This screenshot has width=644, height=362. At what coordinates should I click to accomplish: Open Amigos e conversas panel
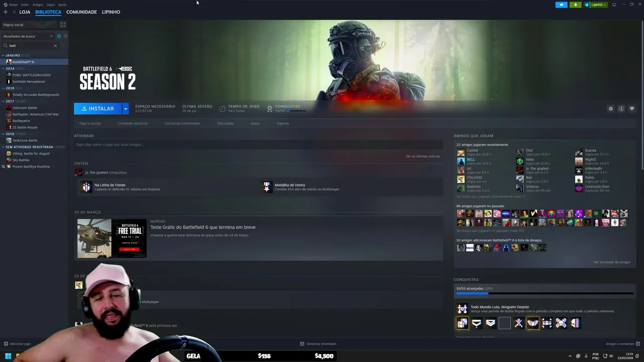tap(623, 344)
